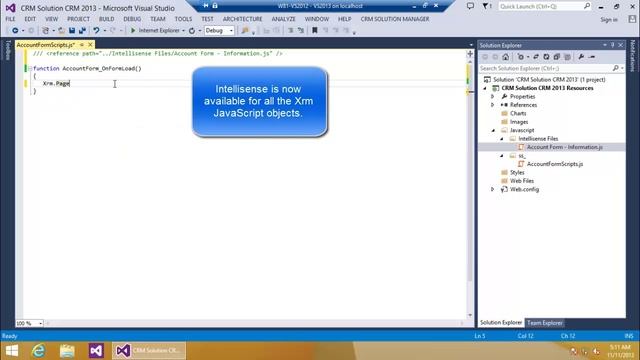640x360 pixels.
Task: Open the 100 % zoom dropdown
Action: 40,323
